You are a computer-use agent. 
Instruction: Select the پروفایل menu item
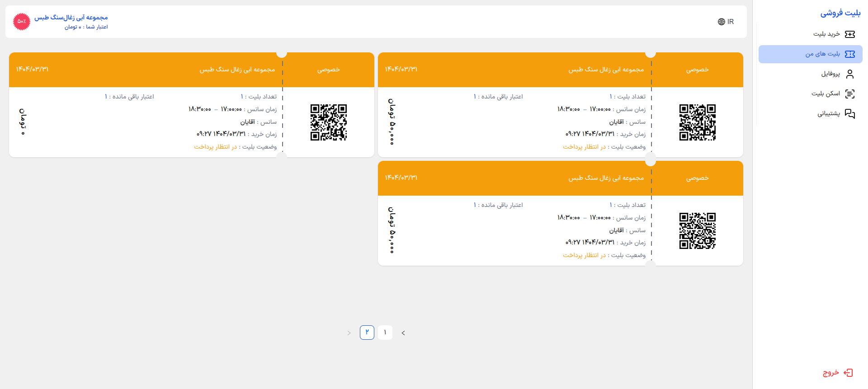pos(830,74)
